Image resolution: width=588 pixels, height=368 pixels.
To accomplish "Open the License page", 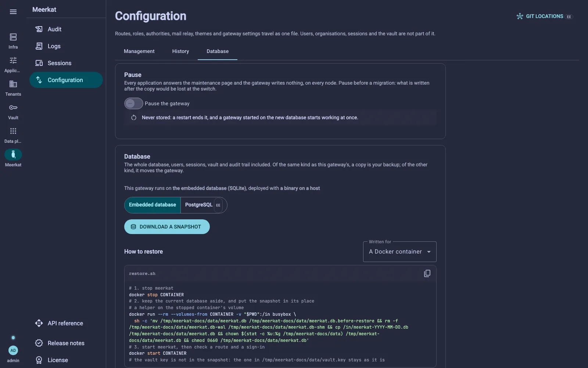I will [x=66, y=360].
